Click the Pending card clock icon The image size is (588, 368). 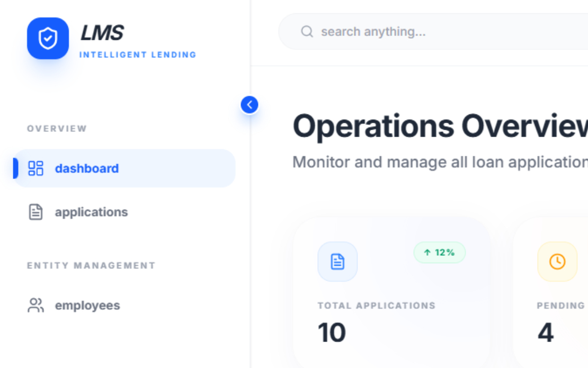(x=557, y=262)
